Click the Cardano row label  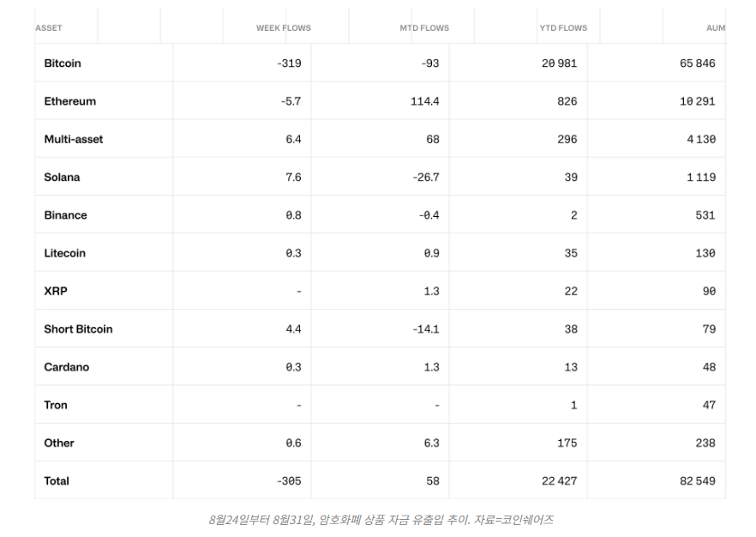pyautogui.click(x=67, y=367)
